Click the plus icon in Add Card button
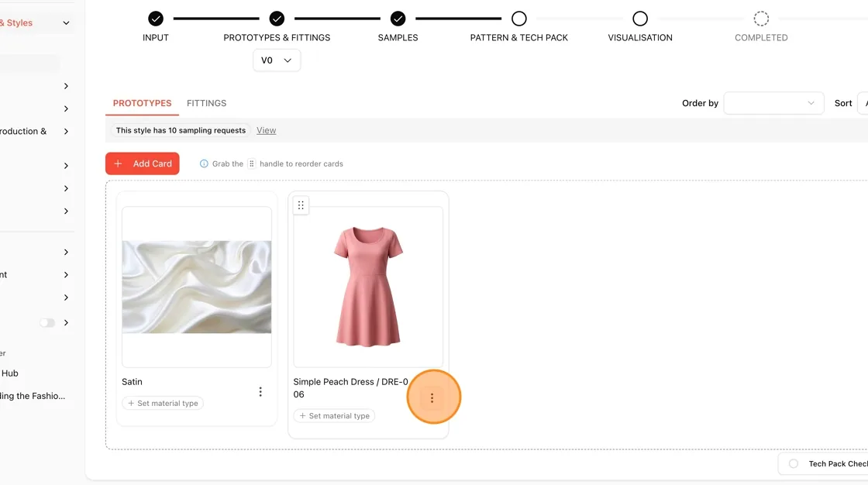This screenshot has width=868, height=485. tap(118, 164)
